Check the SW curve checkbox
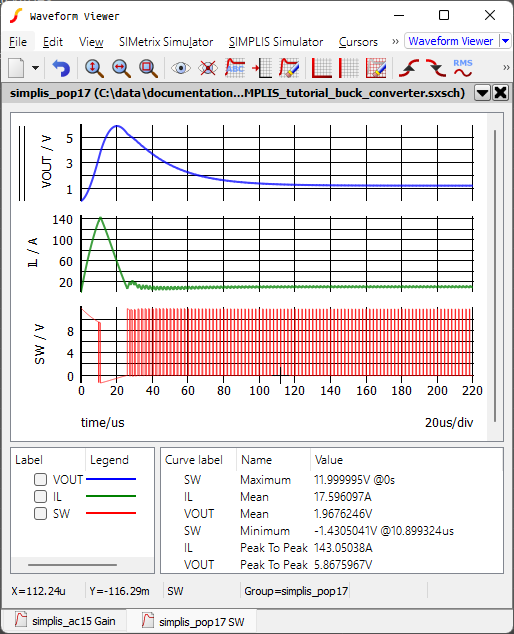 (40, 514)
